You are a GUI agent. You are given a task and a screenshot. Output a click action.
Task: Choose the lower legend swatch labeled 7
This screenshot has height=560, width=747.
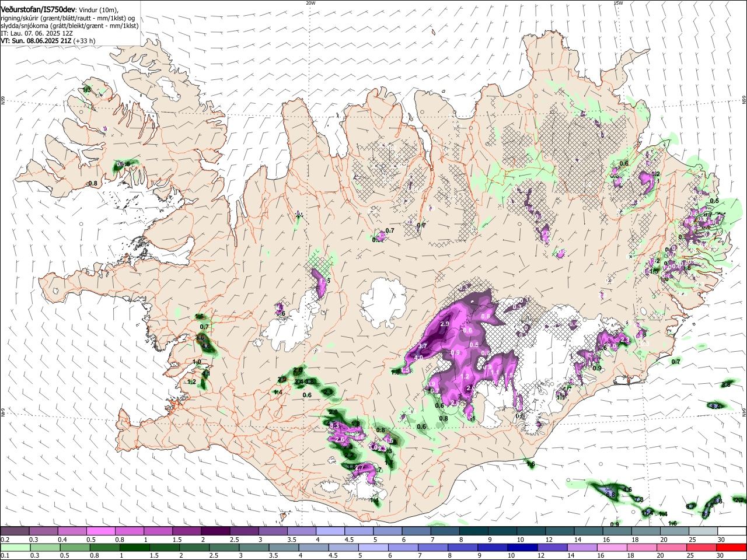click(432, 547)
